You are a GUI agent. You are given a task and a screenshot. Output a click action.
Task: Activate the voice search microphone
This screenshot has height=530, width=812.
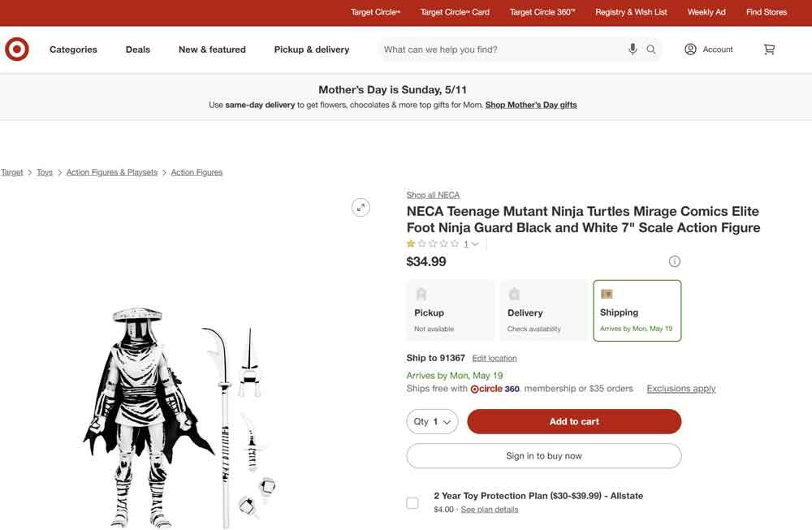click(x=633, y=49)
